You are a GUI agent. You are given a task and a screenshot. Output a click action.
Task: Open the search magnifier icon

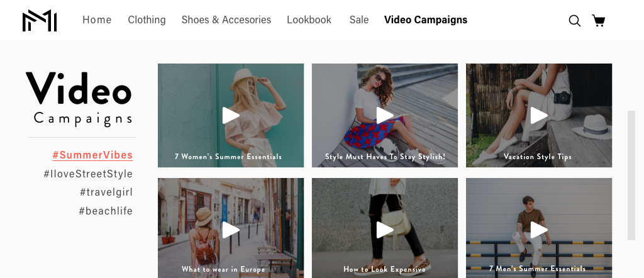(x=575, y=21)
